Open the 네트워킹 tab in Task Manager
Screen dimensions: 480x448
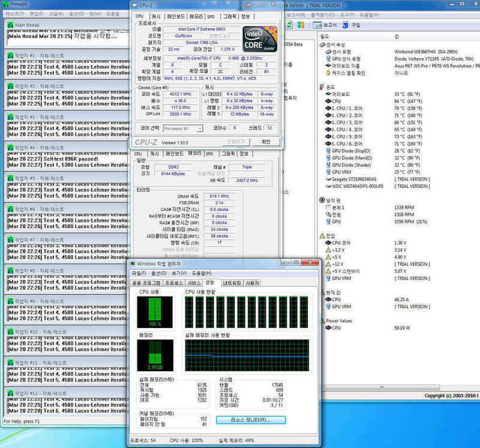tap(232, 283)
